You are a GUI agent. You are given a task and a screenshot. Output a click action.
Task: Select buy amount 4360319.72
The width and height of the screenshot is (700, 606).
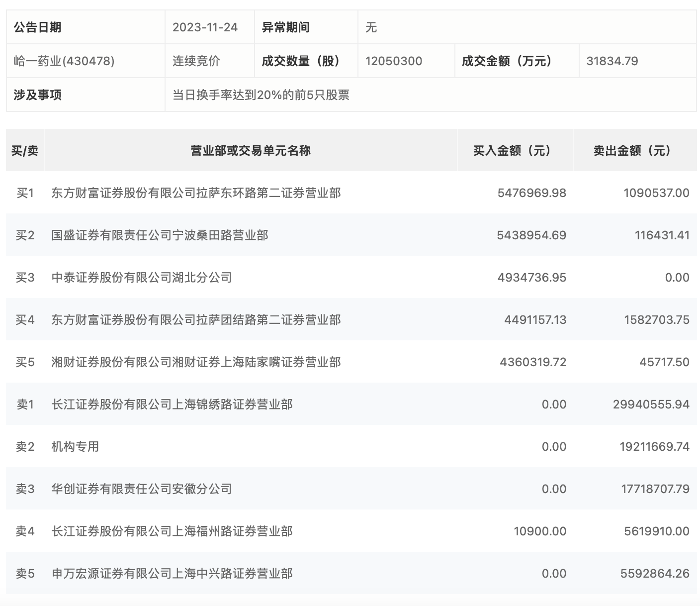[x=533, y=362]
